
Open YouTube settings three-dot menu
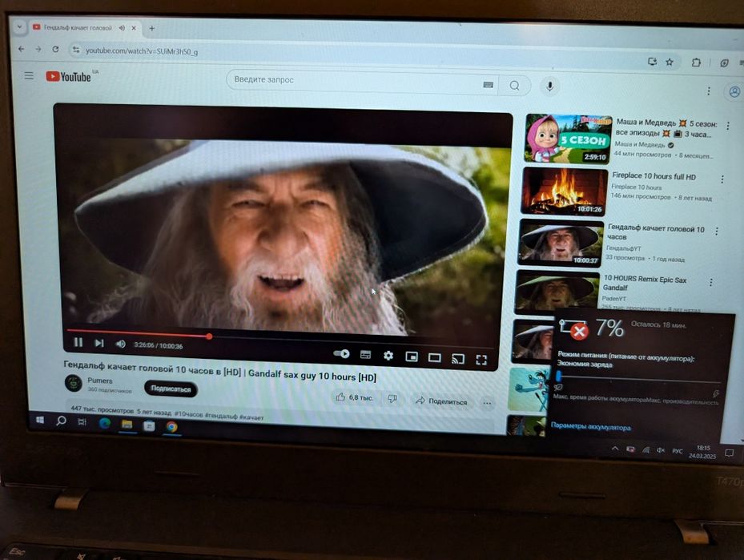coord(709,91)
